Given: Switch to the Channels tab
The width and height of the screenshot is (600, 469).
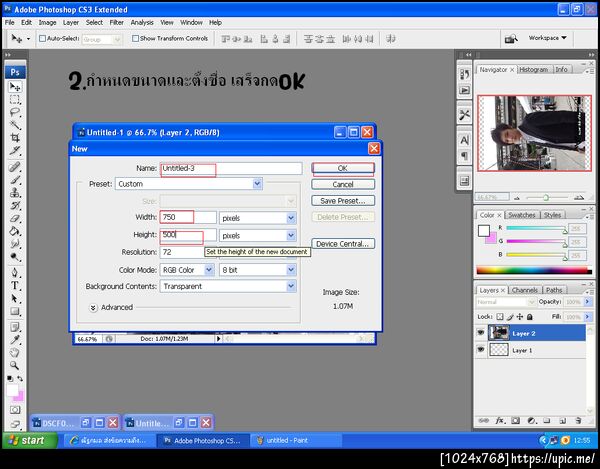Looking at the screenshot, I should coord(525,290).
